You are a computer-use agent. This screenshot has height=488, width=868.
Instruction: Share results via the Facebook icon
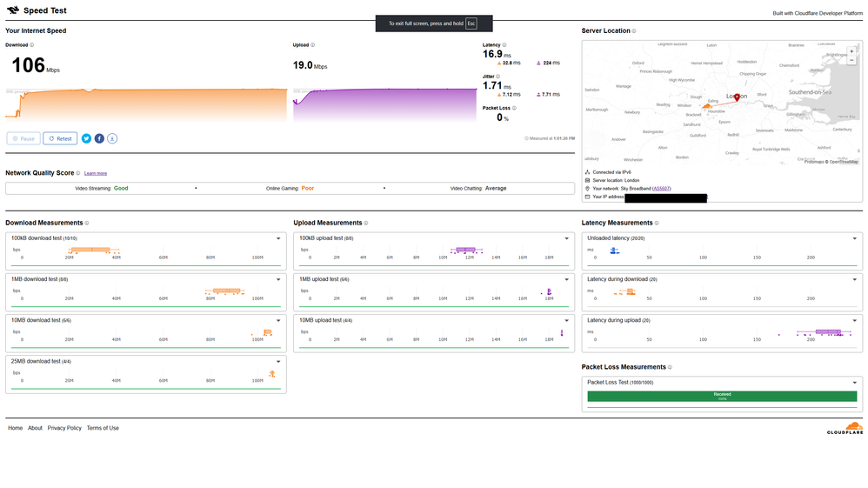pyautogui.click(x=99, y=138)
